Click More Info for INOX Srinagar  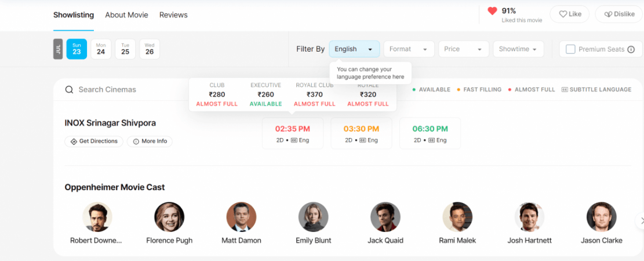coord(150,142)
